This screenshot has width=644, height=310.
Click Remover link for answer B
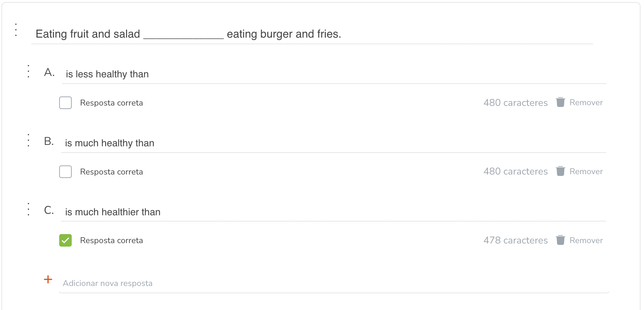[586, 172]
